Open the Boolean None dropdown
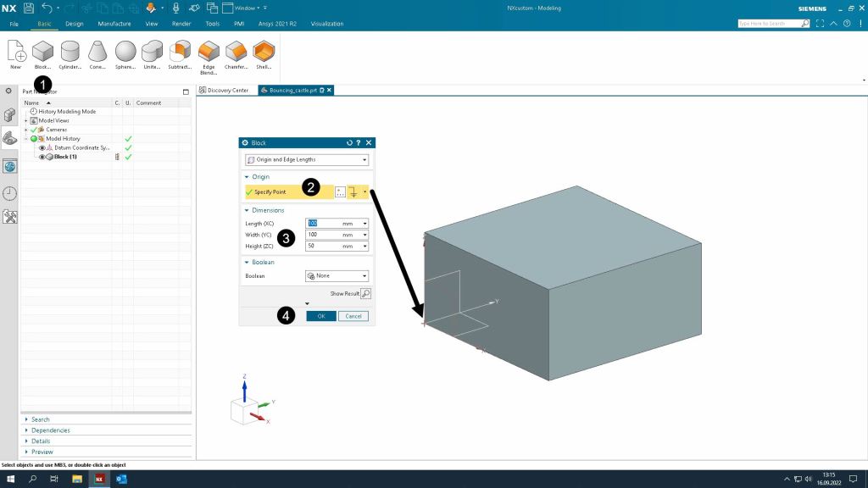This screenshot has height=488, width=868. 337,276
